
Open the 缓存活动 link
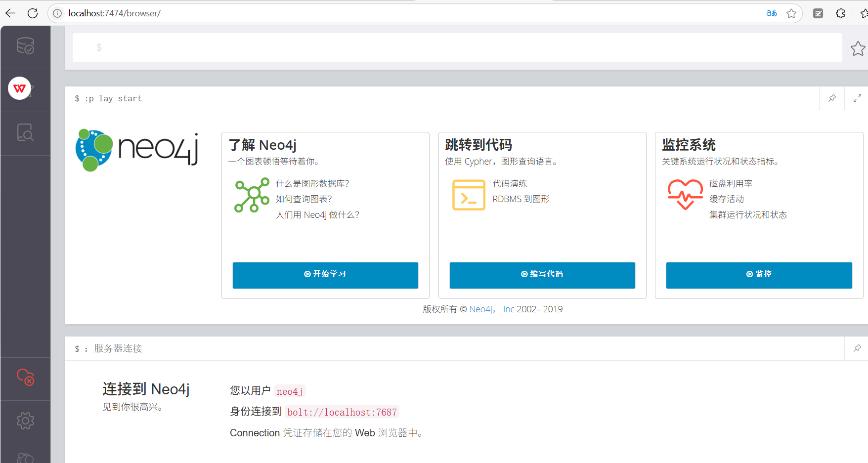tap(727, 199)
